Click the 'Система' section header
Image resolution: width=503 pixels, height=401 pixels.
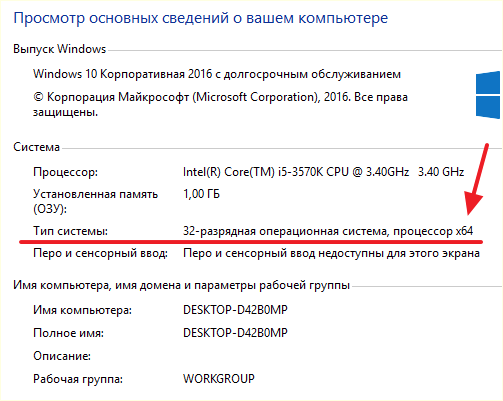coord(37,147)
